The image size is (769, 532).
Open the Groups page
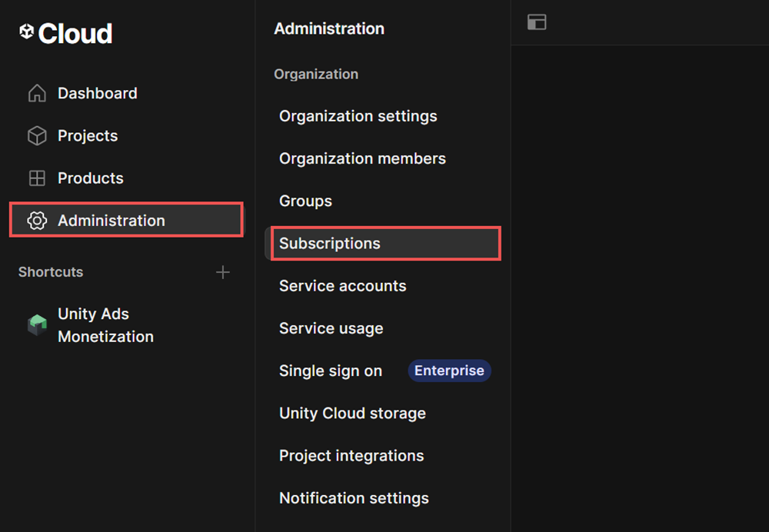(305, 201)
